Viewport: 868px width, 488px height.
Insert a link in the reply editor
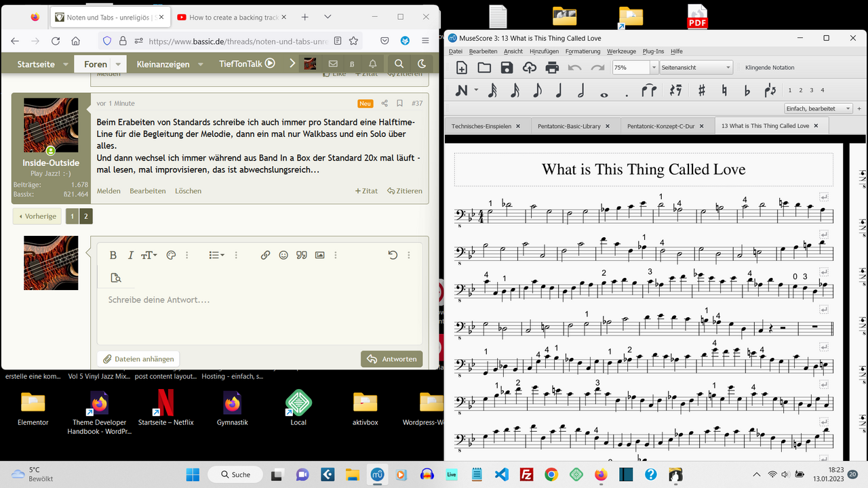pos(265,255)
